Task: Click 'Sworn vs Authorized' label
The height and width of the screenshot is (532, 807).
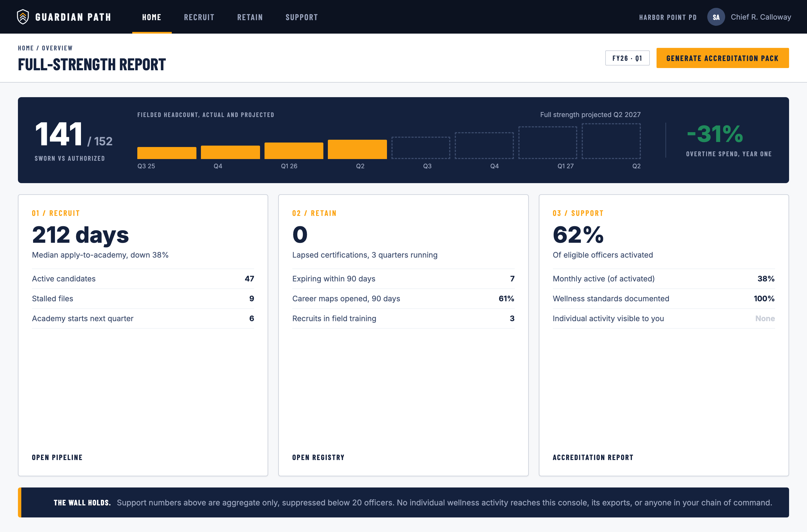Action: [x=69, y=158]
